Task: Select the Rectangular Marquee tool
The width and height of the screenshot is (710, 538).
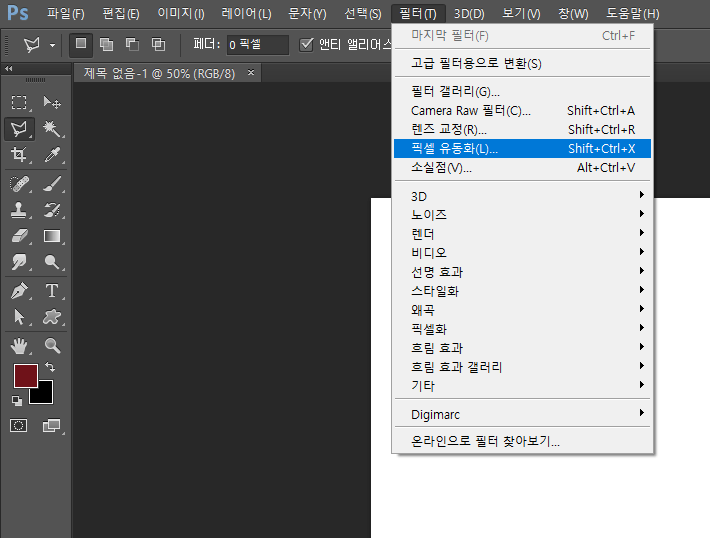Action: (19, 103)
